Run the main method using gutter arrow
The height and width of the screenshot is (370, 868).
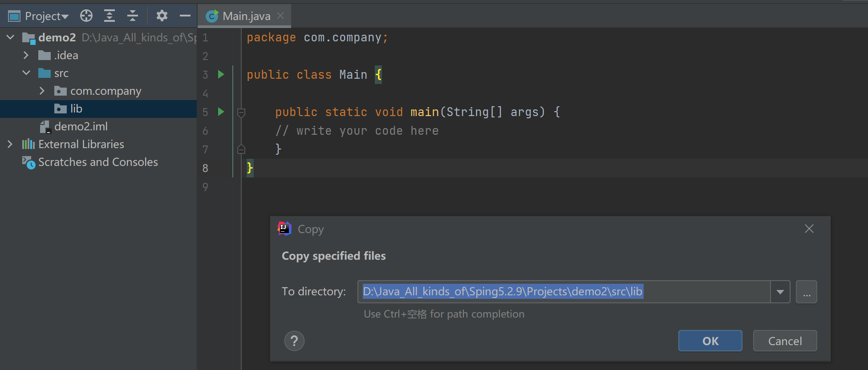(x=221, y=112)
